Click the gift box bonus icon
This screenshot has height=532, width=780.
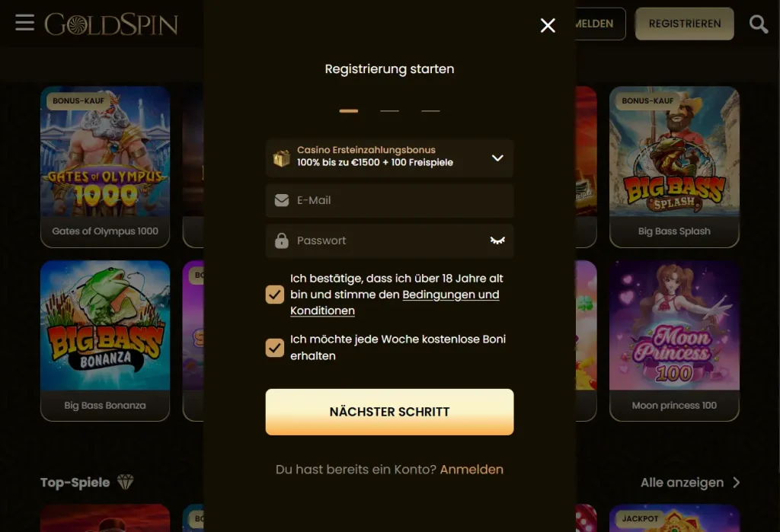tap(281, 158)
